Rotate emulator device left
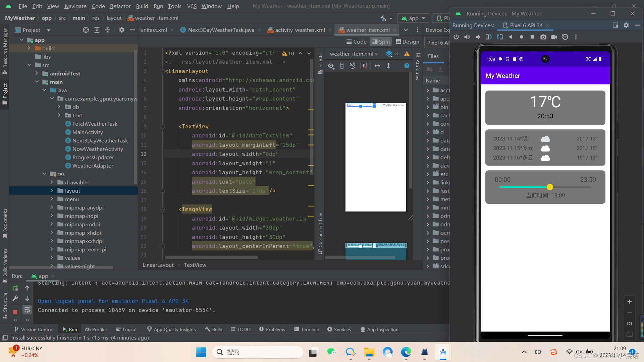This screenshot has height=362, width=644. [489, 37]
